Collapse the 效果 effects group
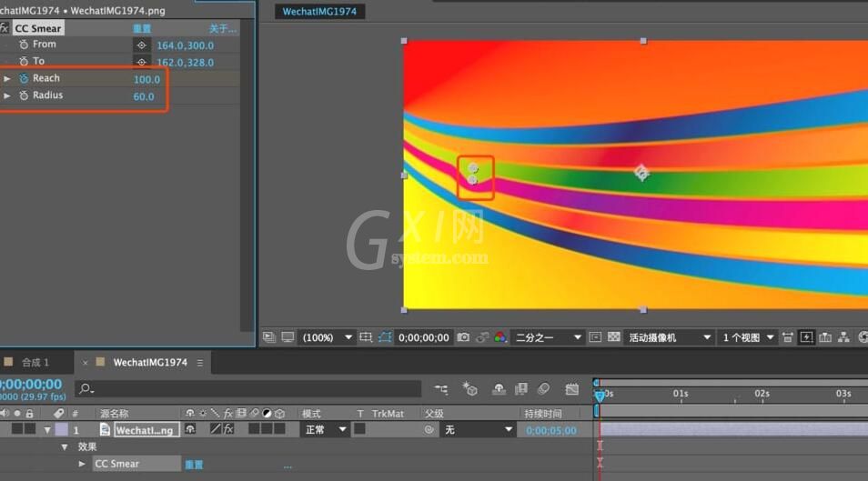This screenshot has height=481, width=868. click(x=65, y=446)
